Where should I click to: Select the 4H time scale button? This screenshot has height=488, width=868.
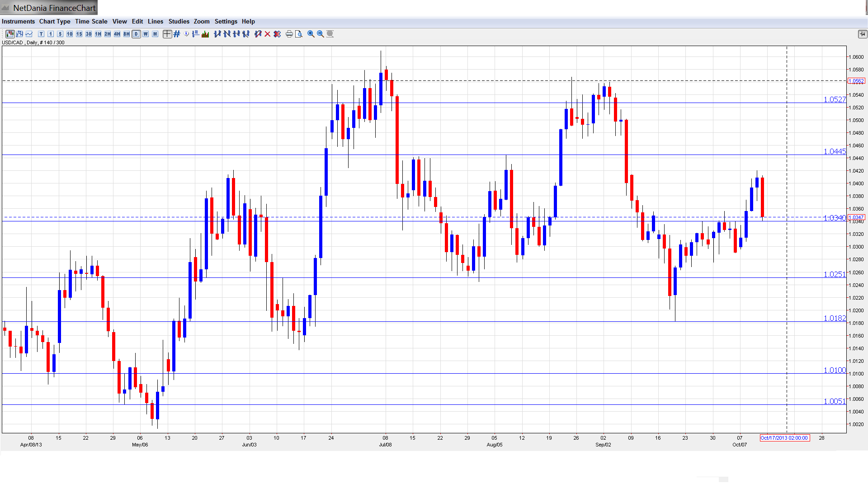[117, 34]
